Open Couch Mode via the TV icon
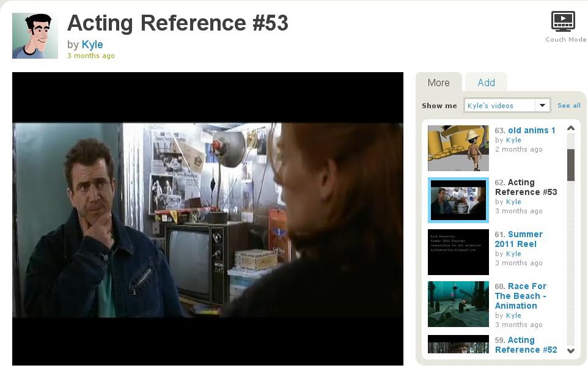The width and height of the screenshot is (588, 368). (563, 21)
